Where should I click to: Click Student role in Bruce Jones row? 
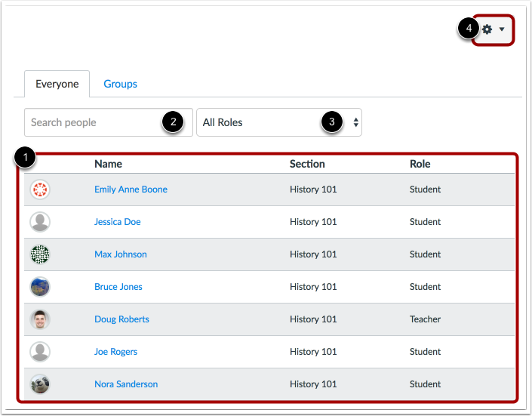[x=425, y=287]
